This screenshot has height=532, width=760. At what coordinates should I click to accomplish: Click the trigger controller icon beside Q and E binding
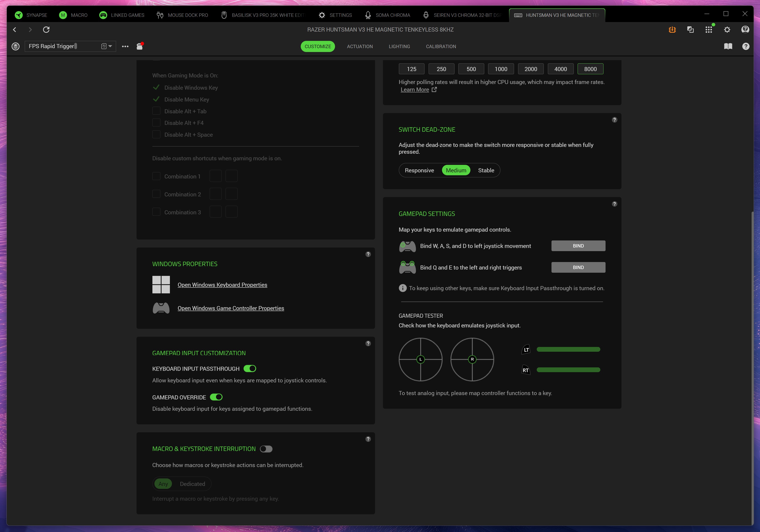pyautogui.click(x=407, y=267)
